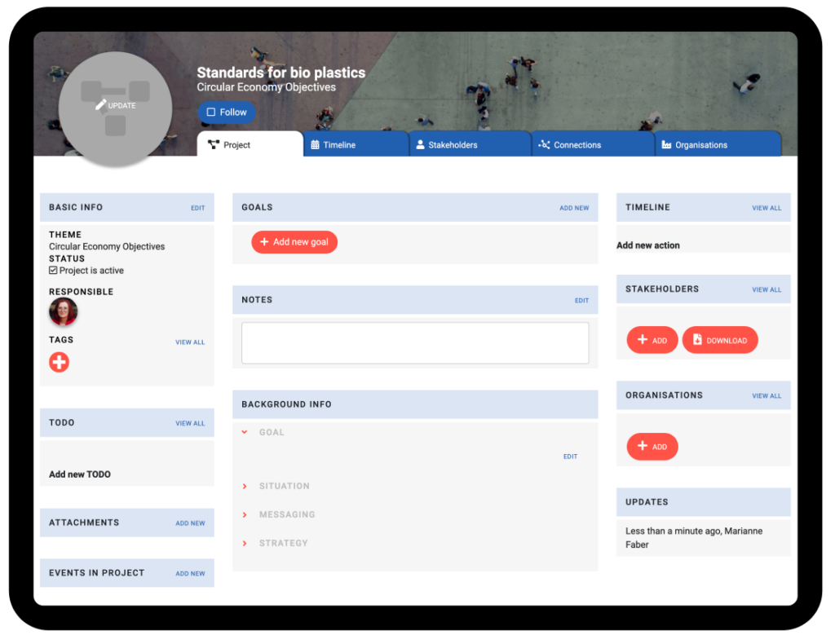
Task: Click the 'Standards for bio plastics' project title
Action: coord(281,73)
